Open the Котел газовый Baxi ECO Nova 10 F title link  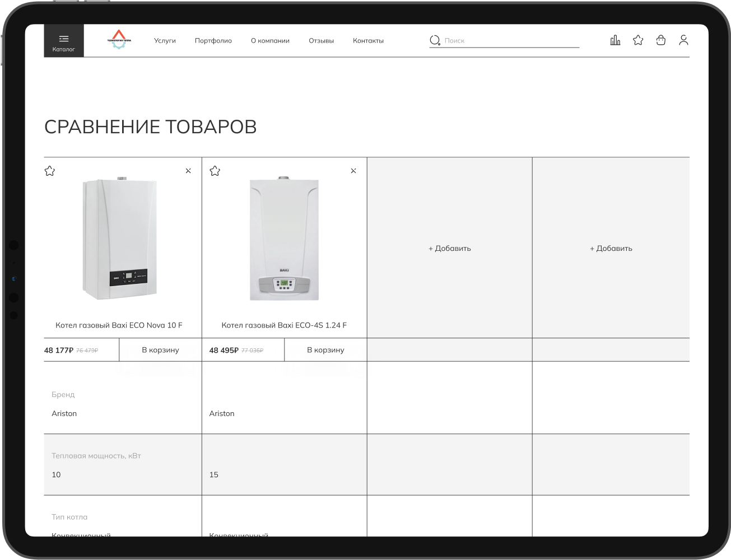(x=119, y=325)
